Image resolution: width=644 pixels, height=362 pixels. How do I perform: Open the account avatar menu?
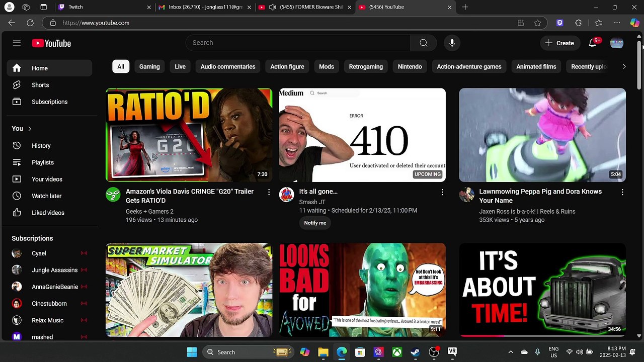617,43
